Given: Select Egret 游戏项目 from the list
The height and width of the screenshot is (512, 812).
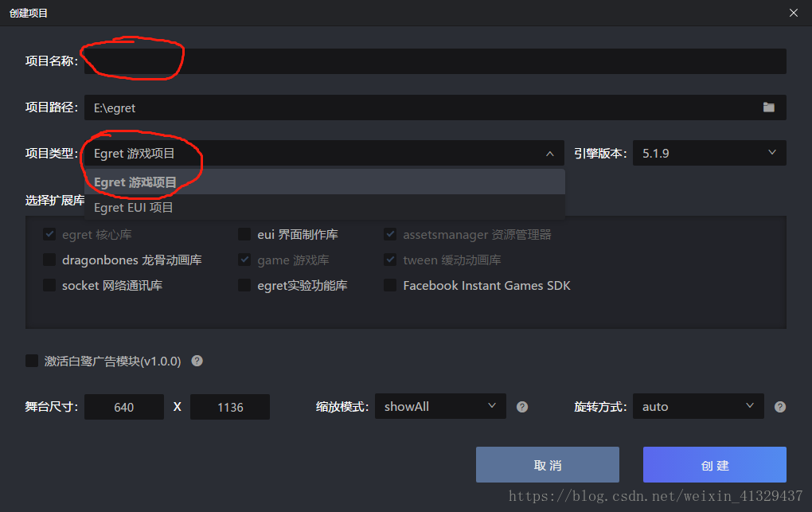Looking at the screenshot, I should (x=324, y=182).
